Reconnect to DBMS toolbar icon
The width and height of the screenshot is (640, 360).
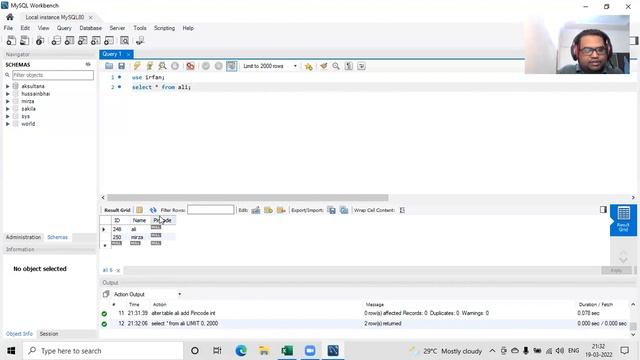(x=140, y=40)
